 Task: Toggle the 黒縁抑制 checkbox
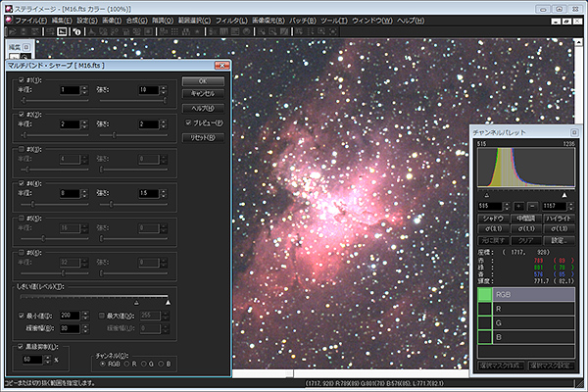pos(21,347)
